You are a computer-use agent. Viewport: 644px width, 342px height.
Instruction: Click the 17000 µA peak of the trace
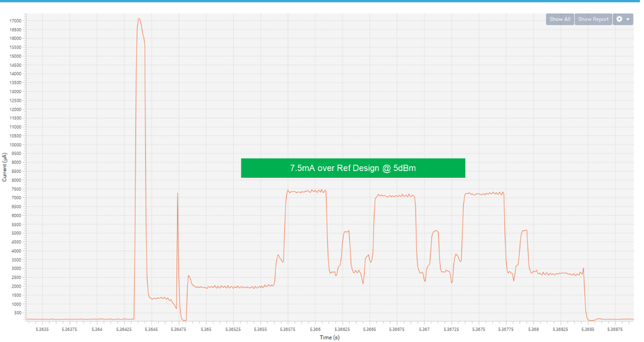(x=139, y=19)
